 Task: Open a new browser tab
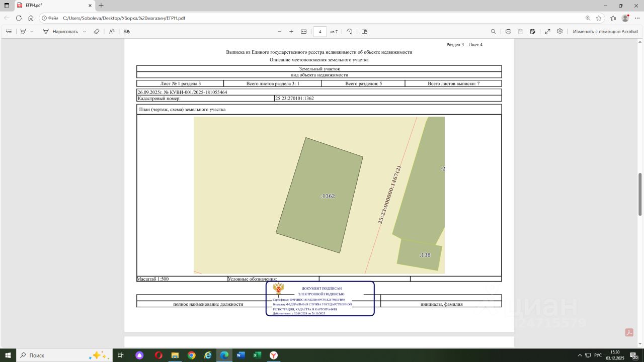[x=101, y=6]
